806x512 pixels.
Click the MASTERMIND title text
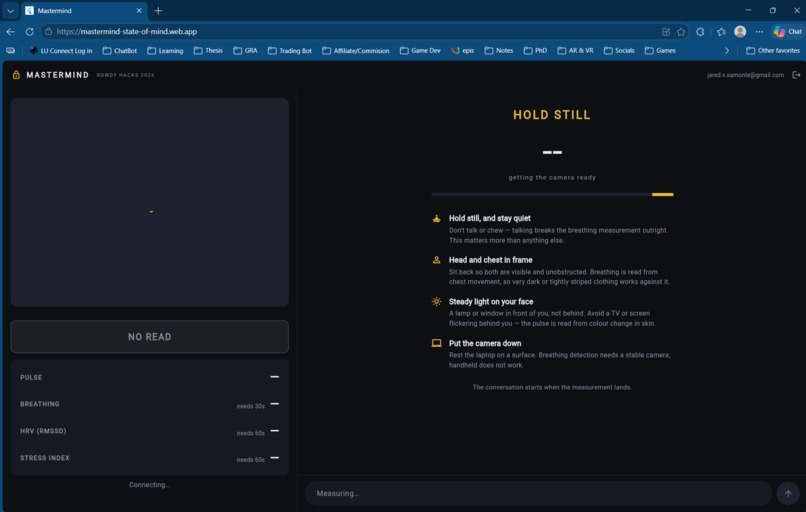click(x=58, y=75)
